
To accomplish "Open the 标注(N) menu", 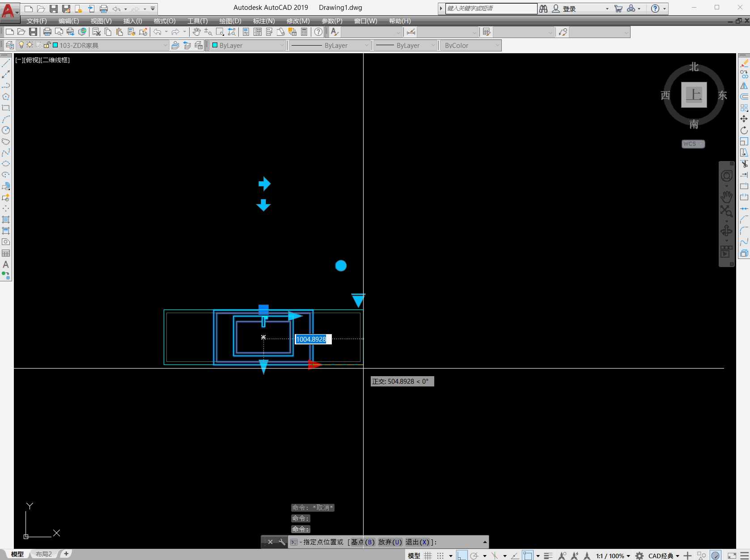I will click(264, 21).
